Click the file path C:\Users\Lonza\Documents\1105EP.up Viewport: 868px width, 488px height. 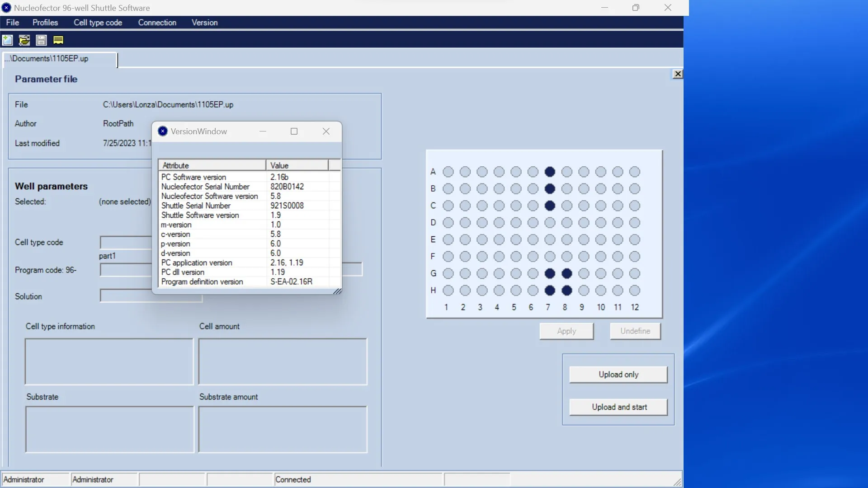[168, 105]
